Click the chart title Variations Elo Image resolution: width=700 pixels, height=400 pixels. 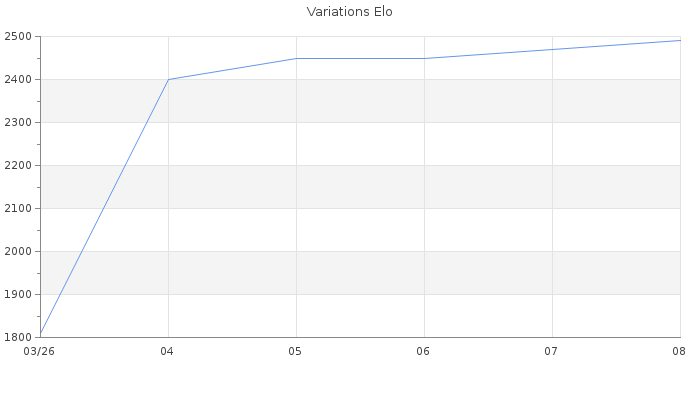click(350, 12)
